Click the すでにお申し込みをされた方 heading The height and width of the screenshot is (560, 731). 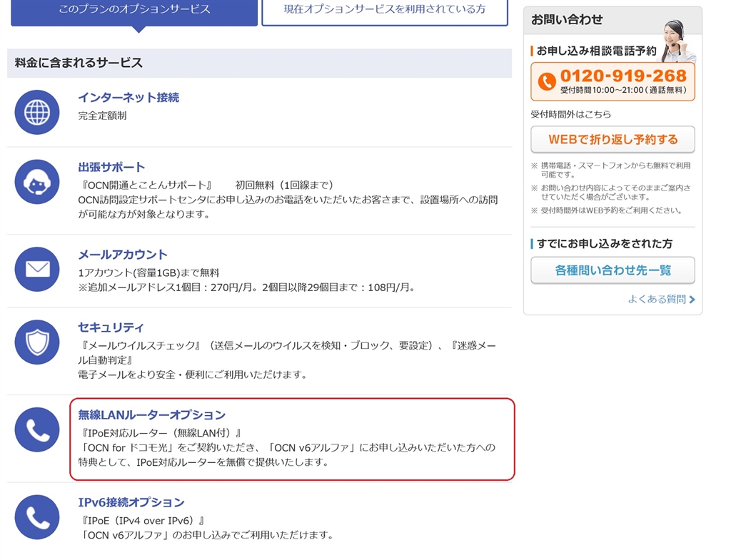[x=604, y=243]
